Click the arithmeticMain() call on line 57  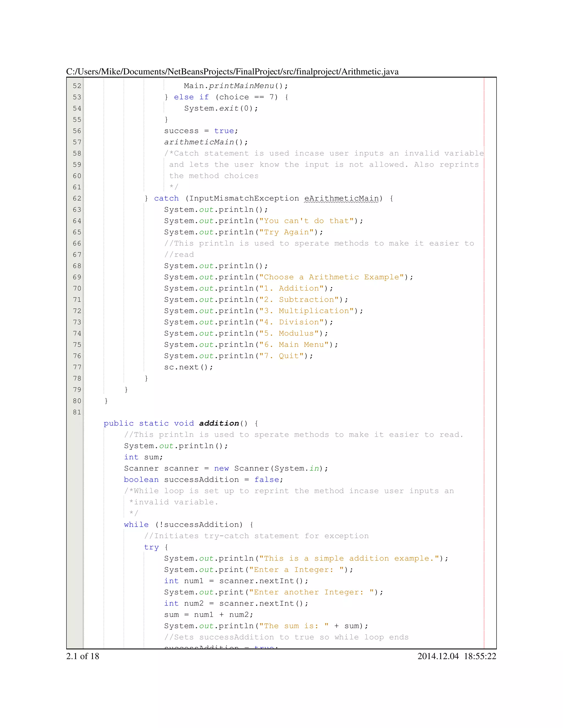[x=206, y=142]
